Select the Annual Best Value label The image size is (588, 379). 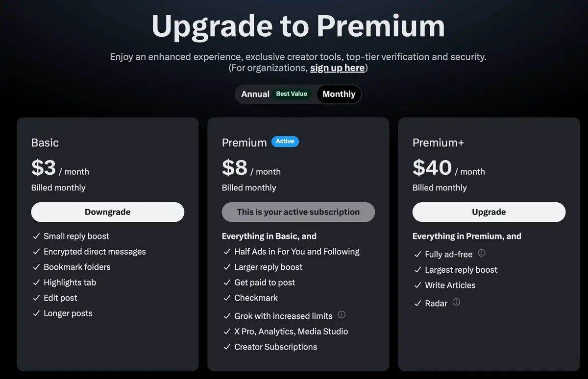293,94
